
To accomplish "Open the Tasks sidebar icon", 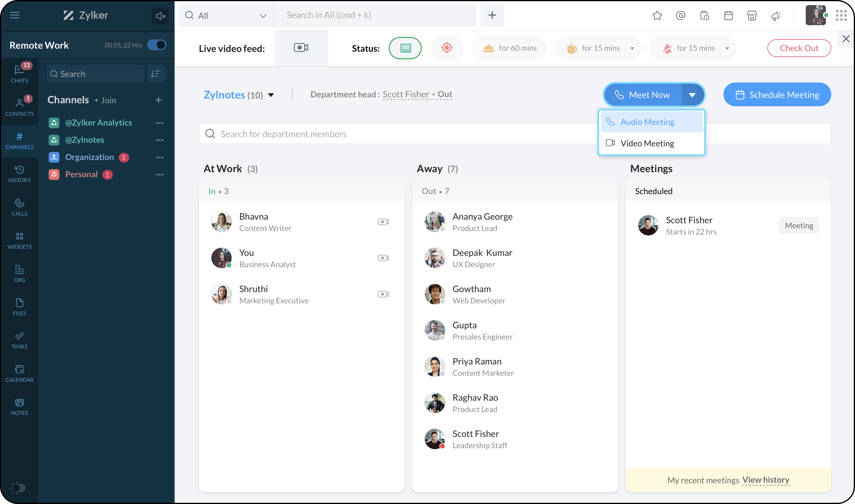I will click(19, 340).
